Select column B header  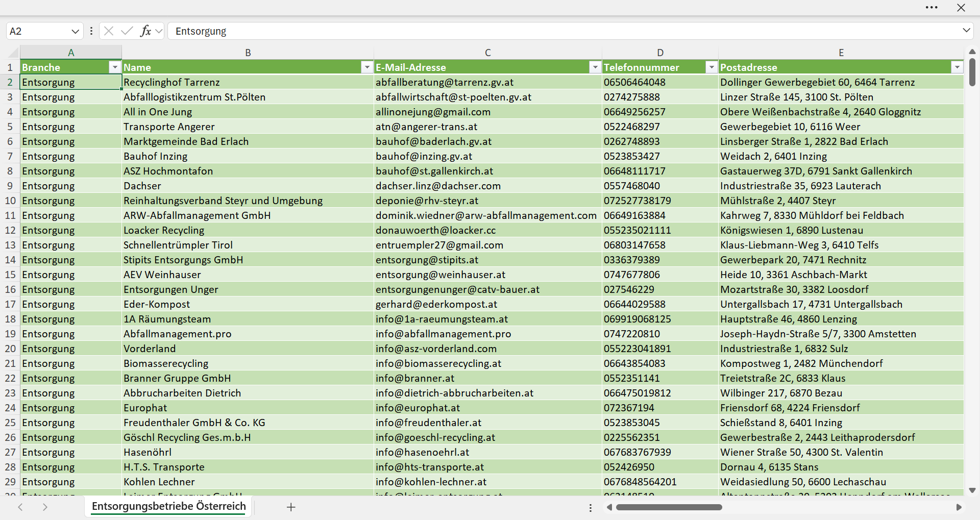pyautogui.click(x=248, y=53)
